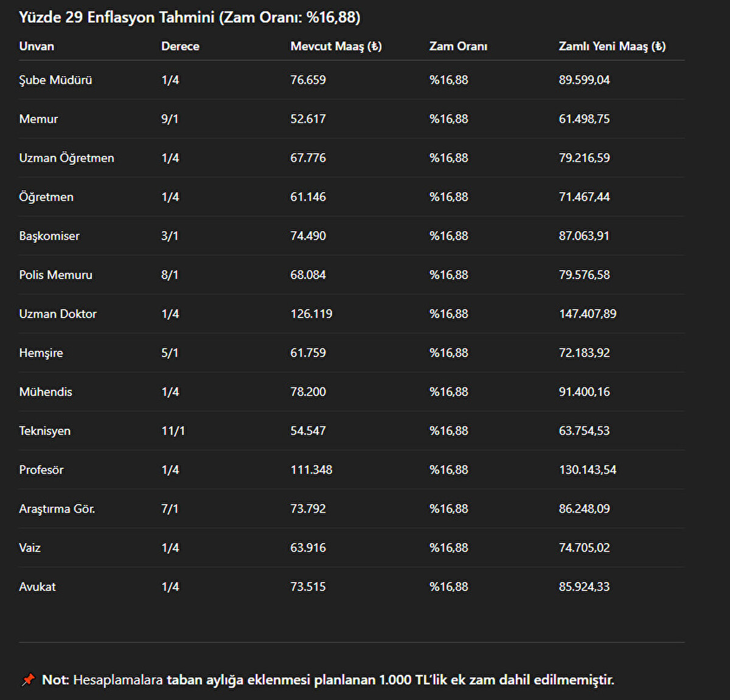
Task: Click the Teknisyen grade value 11/1
Action: tap(173, 431)
